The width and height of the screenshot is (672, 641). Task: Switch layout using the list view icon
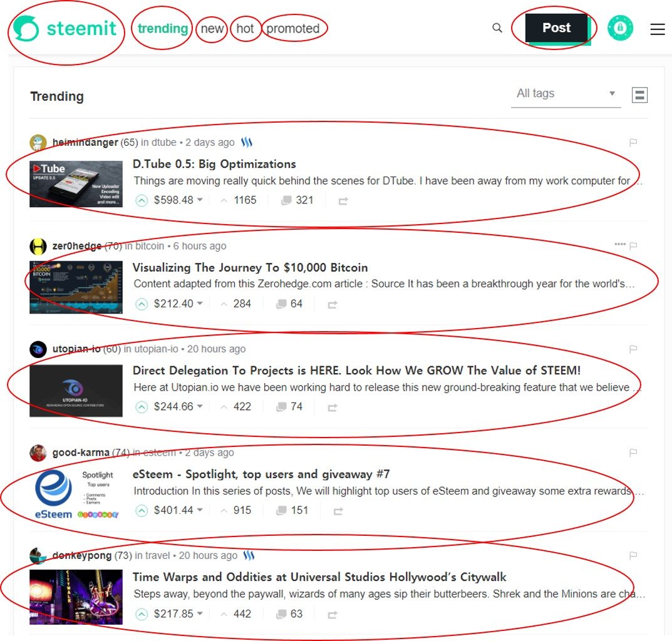point(639,95)
